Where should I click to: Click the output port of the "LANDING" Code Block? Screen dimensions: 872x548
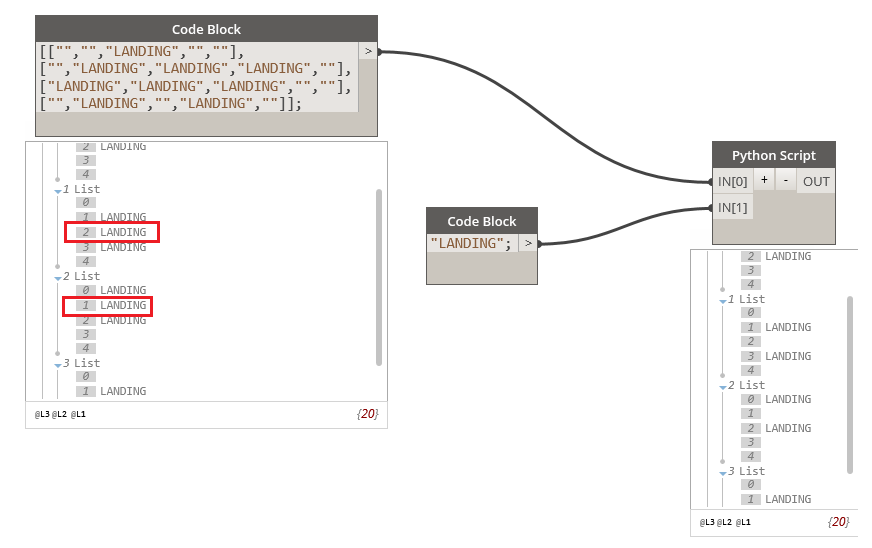(x=528, y=243)
